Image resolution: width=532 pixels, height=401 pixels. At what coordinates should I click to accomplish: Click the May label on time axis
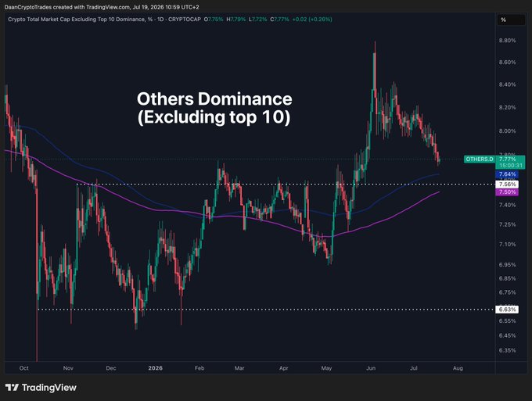326,368
